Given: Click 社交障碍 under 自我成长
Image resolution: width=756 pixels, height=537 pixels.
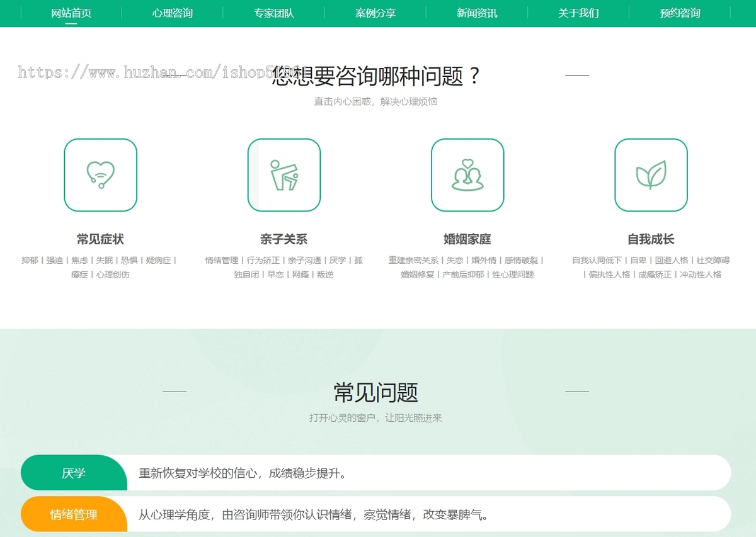Looking at the screenshot, I should 713,260.
